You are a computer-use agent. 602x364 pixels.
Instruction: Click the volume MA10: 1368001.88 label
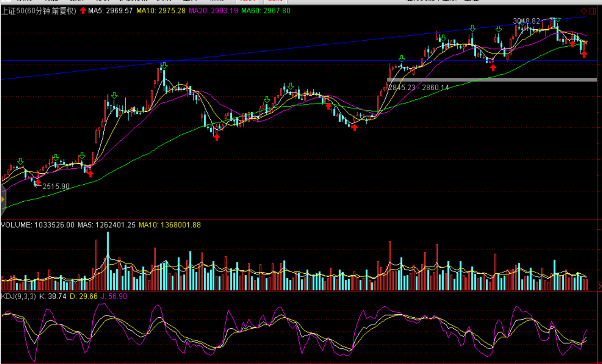[x=170, y=225]
